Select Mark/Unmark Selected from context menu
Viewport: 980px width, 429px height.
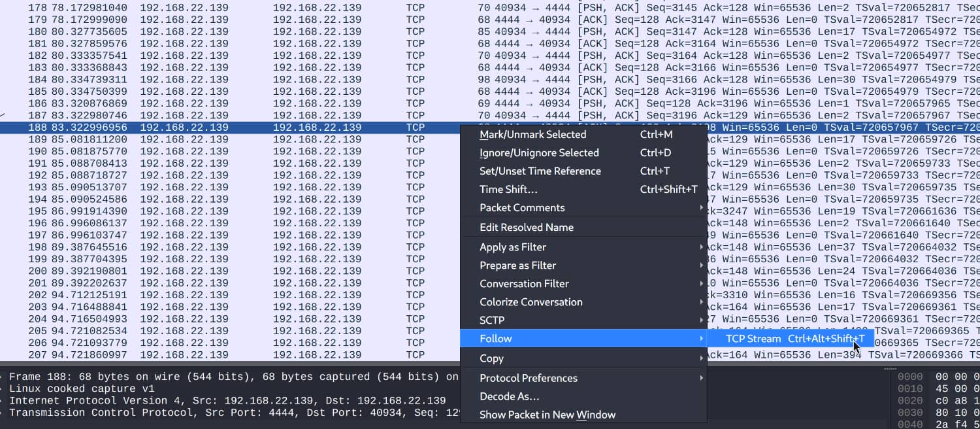532,135
